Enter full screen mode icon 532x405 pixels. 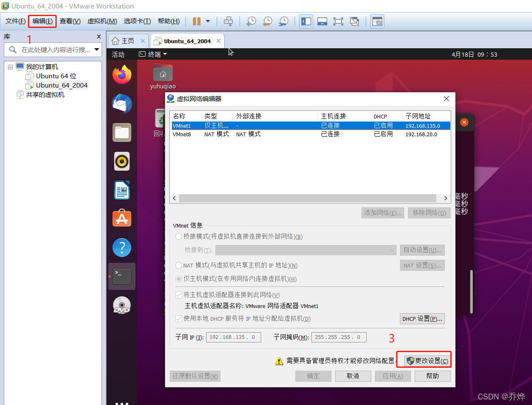point(338,21)
